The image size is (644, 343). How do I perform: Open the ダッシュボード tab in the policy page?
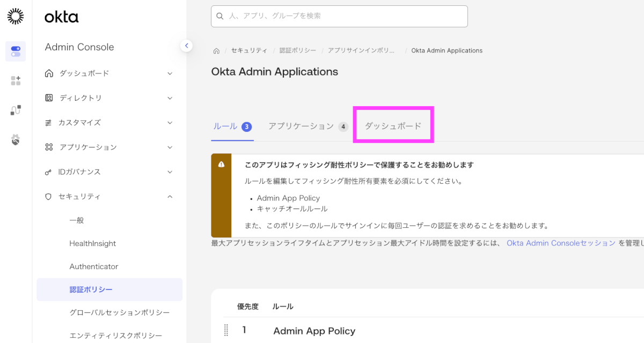pyautogui.click(x=393, y=126)
